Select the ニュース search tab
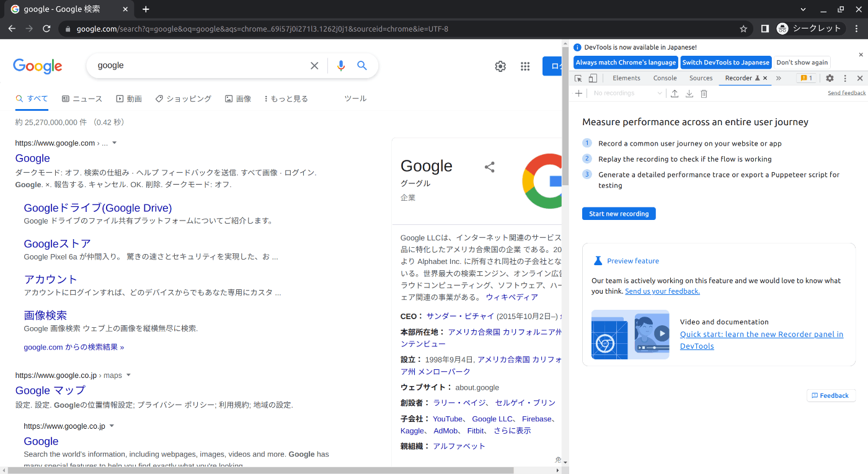The height and width of the screenshot is (474, 868). [x=82, y=99]
